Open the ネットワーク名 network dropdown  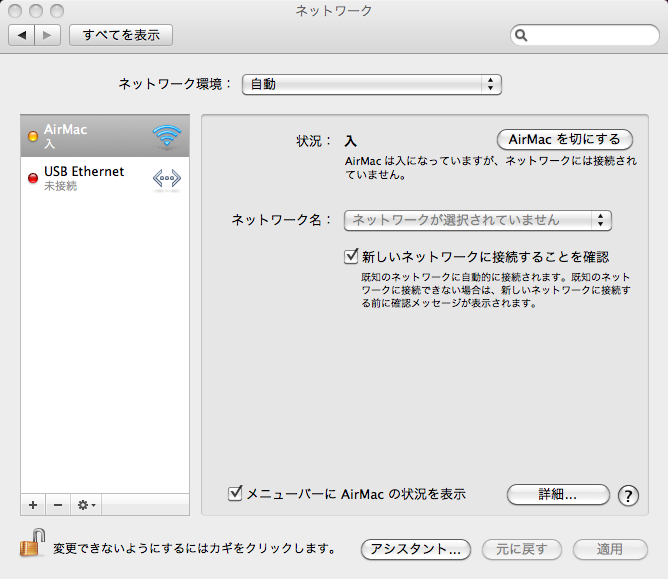click(478, 220)
